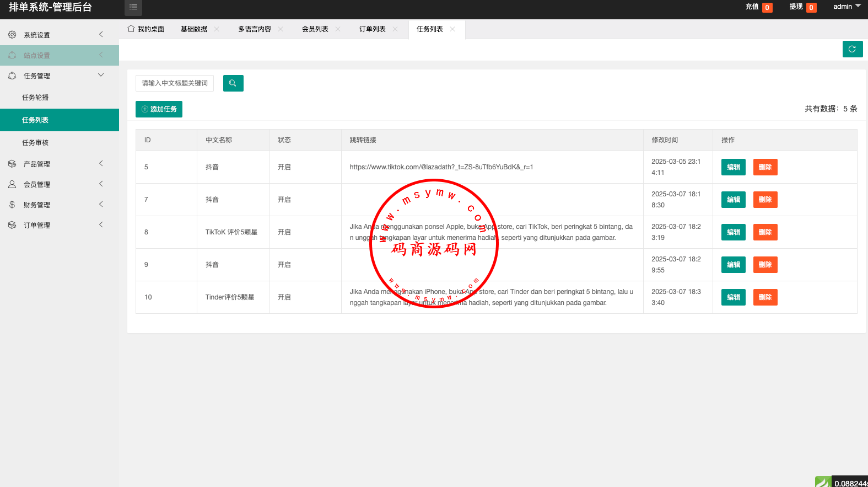Expand the 会员管理 menu chevron
The image size is (868, 487).
pyautogui.click(x=101, y=184)
